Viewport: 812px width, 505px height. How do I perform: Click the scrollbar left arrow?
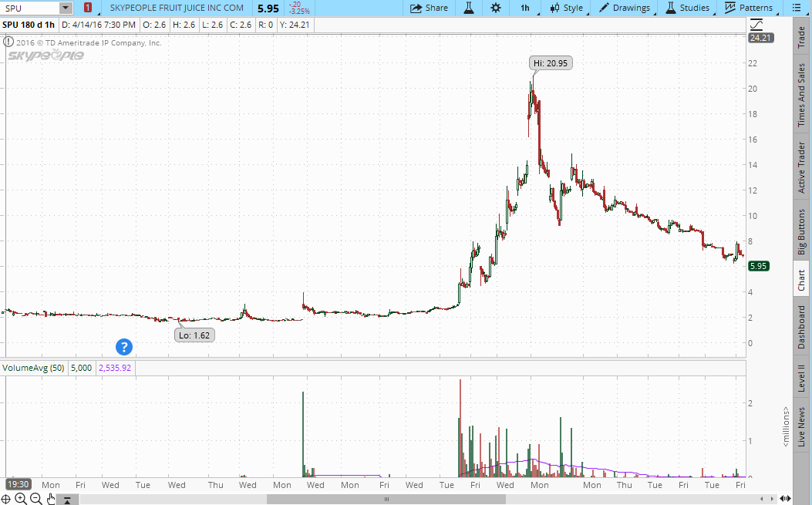pyautogui.click(x=761, y=499)
